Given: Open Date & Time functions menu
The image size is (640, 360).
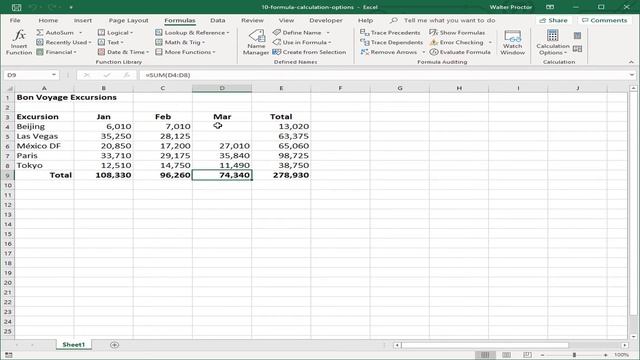Looking at the screenshot, I should [123, 52].
